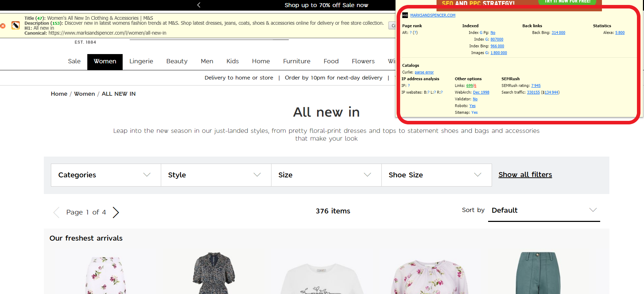This screenshot has width=644, height=294.
Task: Close the SEO bar with red X icon
Action: (x=3, y=26)
